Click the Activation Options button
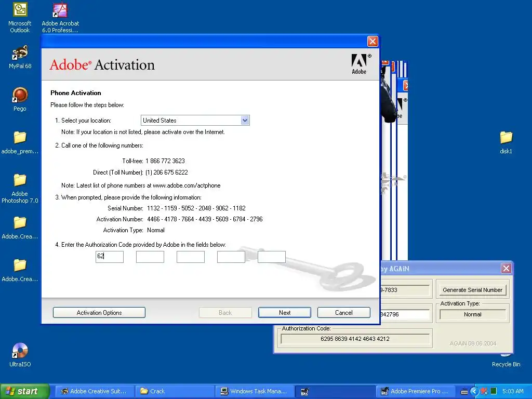The height and width of the screenshot is (399, 532). [99, 312]
